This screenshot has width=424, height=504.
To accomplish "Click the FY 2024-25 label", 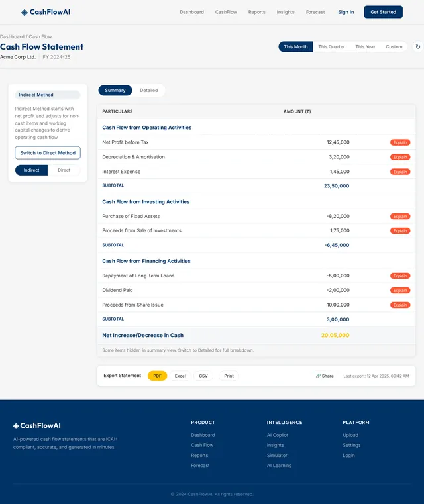I will point(56,57).
